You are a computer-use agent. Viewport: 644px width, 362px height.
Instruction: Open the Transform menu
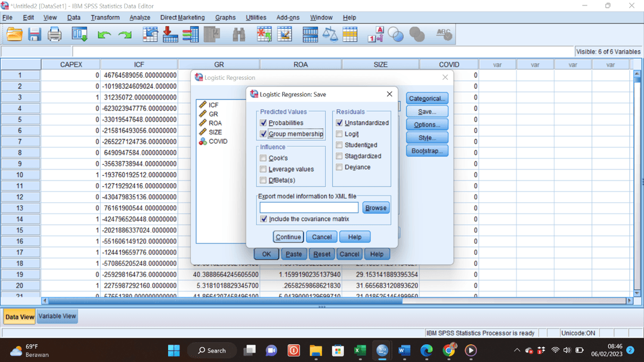point(105,18)
